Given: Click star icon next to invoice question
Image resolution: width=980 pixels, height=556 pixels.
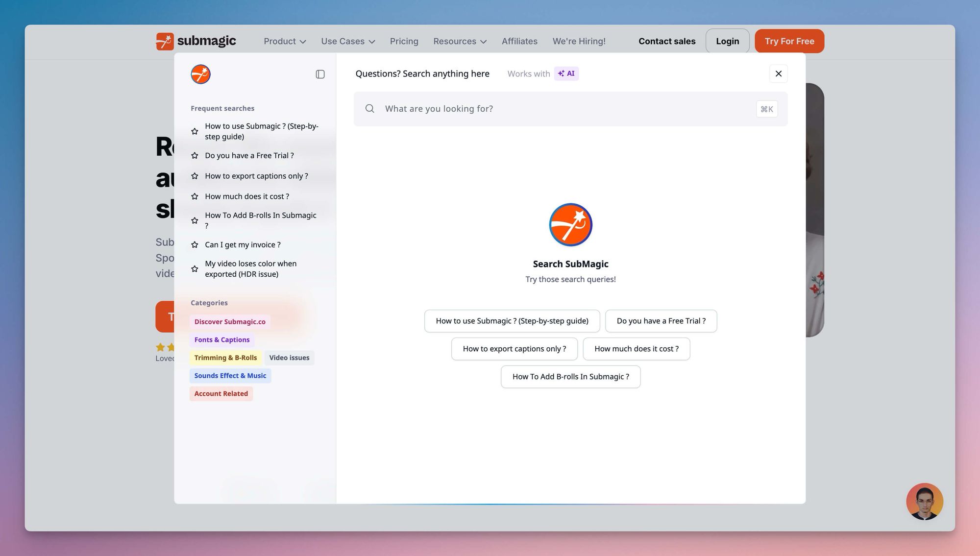Looking at the screenshot, I should 195,245.
